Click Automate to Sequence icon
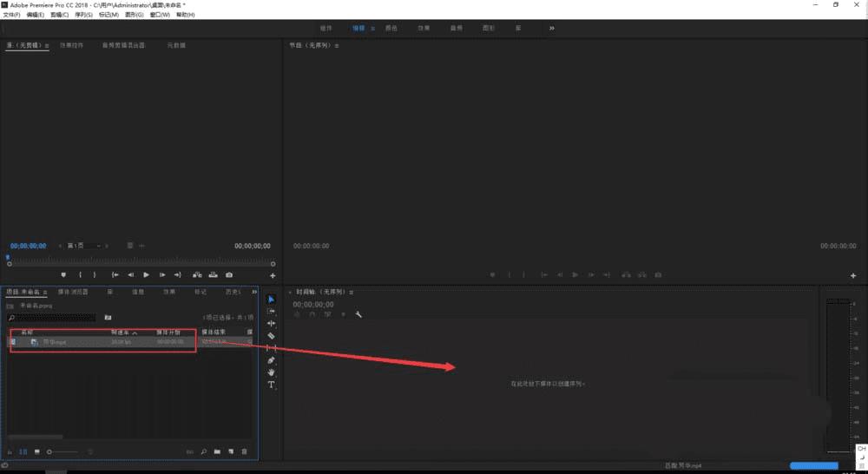 (190, 451)
